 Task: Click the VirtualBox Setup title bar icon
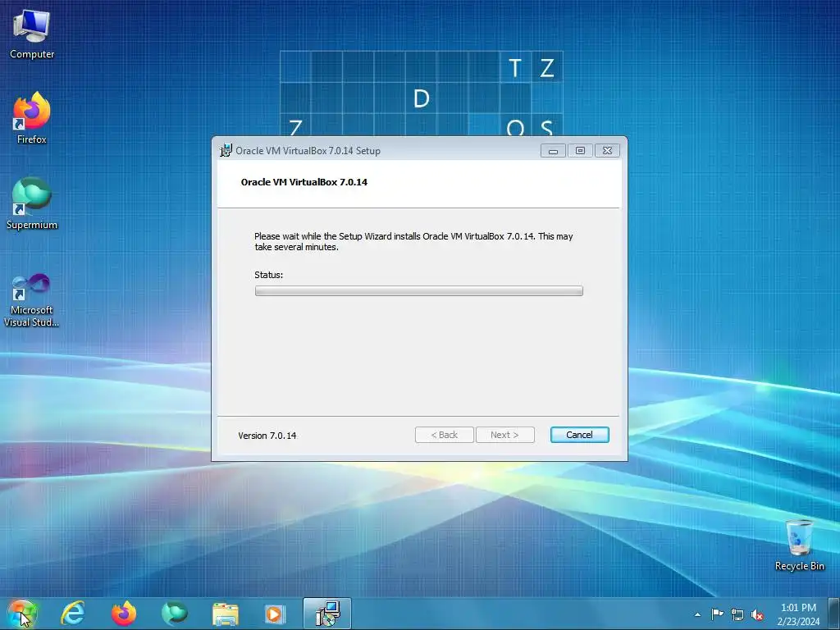point(226,151)
